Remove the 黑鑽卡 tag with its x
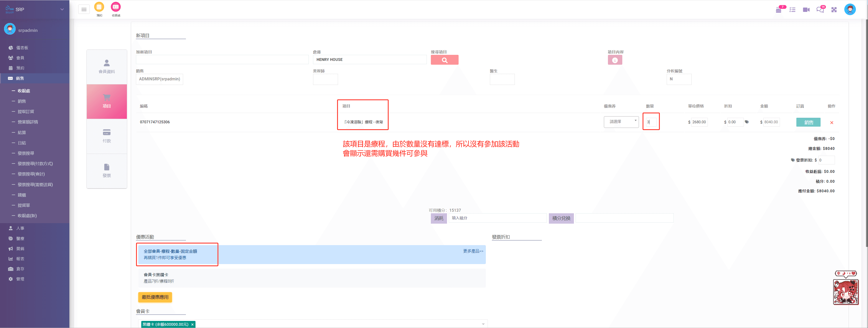Viewport: 868px width, 328px height. click(x=192, y=324)
